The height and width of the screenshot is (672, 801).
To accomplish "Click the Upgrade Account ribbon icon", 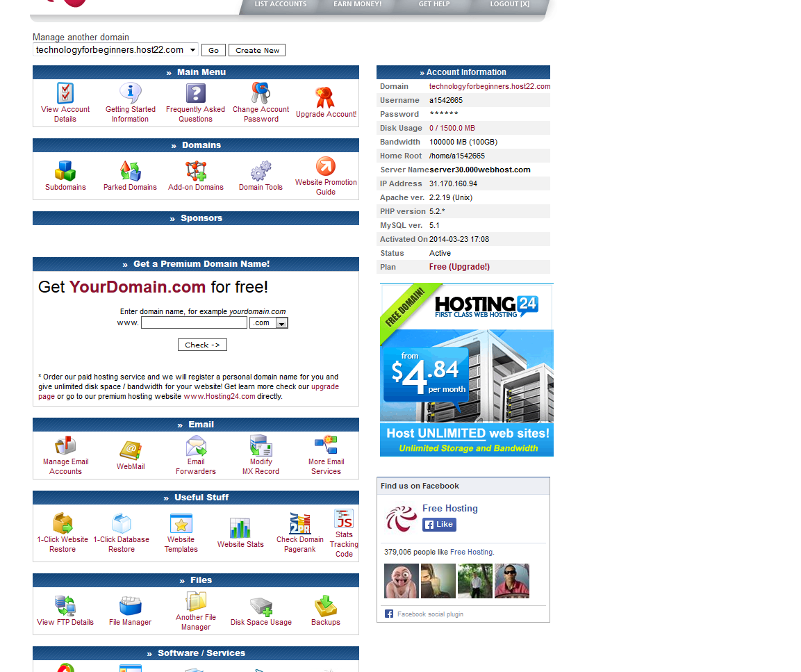I will [325, 97].
